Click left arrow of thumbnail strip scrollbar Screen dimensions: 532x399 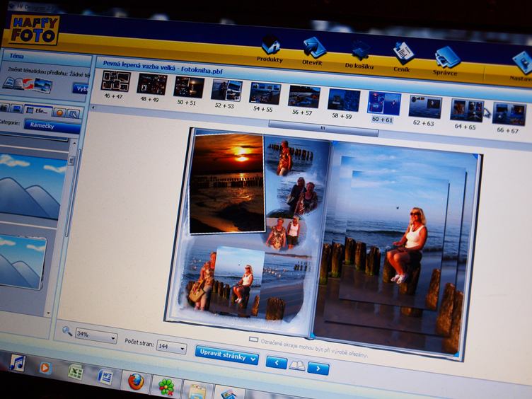(x=93, y=108)
